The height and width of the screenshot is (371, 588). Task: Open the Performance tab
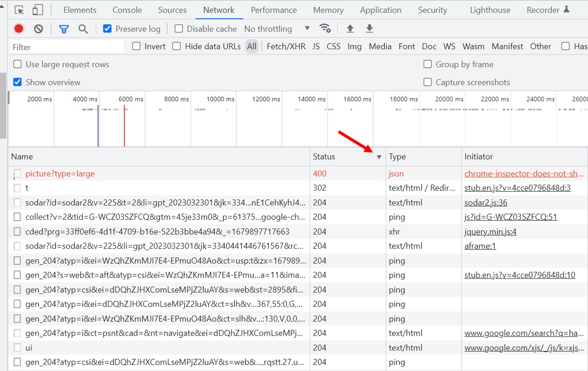pos(274,10)
